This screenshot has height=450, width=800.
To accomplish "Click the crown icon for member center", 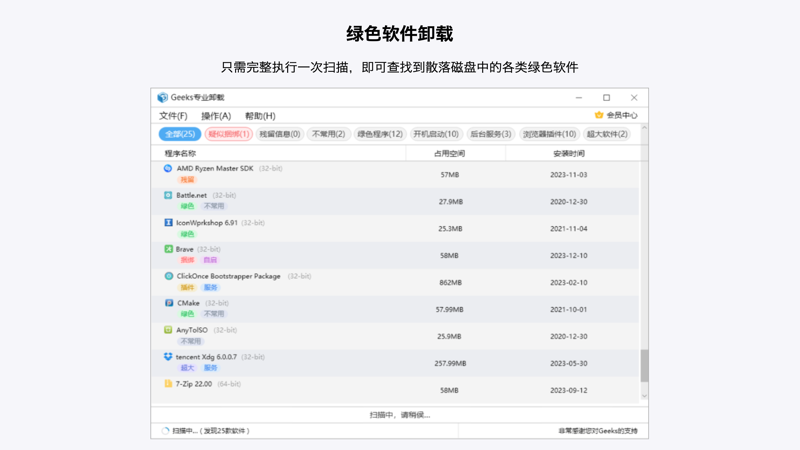I will [598, 115].
